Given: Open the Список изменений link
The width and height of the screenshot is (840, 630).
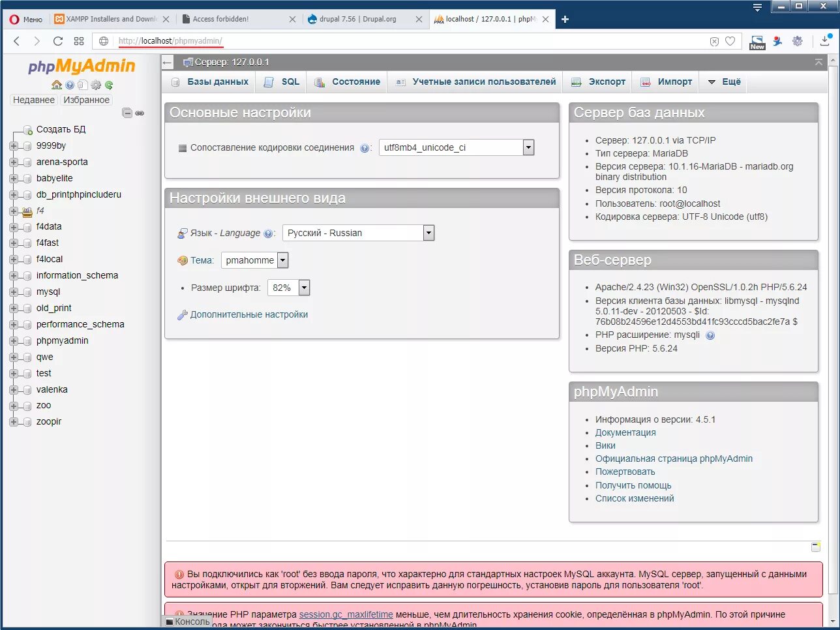Looking at the screenshot, I should [x=635, y=498].
